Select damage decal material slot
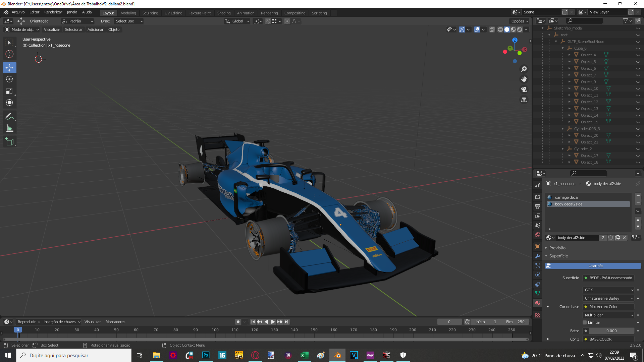 coord(588,197)
